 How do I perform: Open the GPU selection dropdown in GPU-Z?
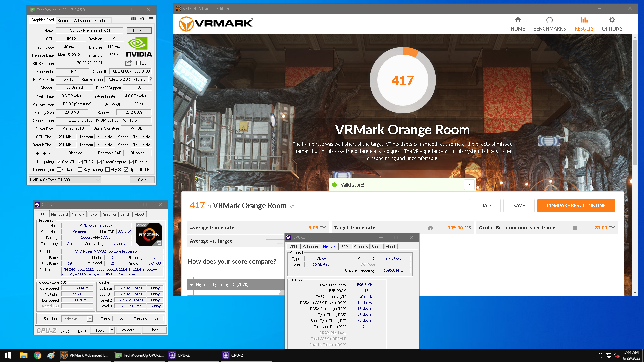coord(64,180)
